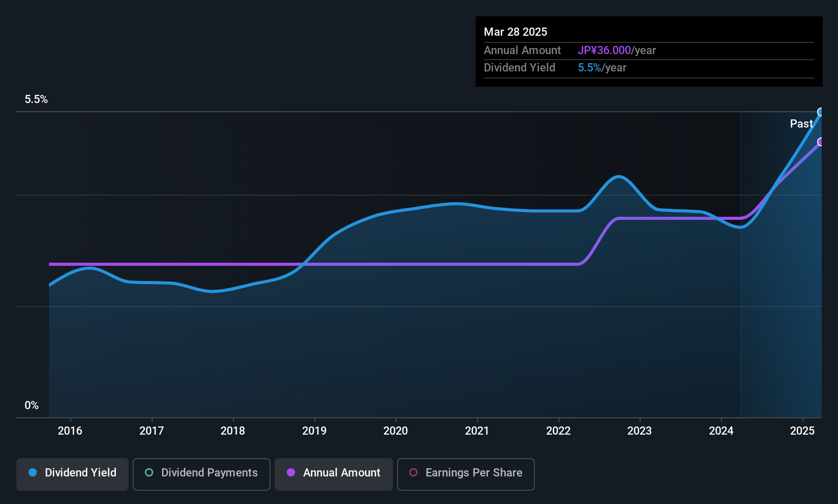This screenshot has height=504, width=838.
Task: Click the purple Annual Amount endpoint marker
Action: (821, 142)
